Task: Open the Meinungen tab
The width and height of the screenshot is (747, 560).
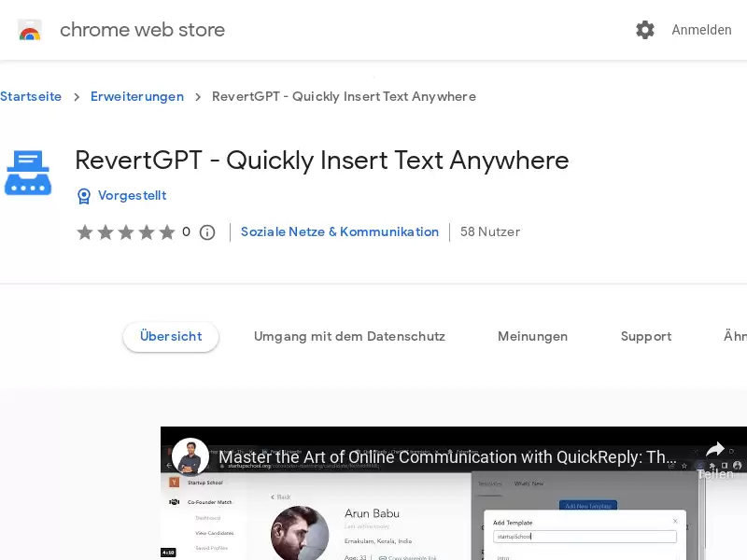Action: click(x=532, y=337)
